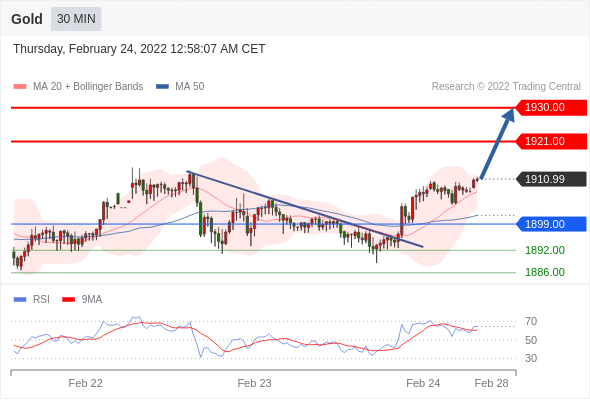Click the Feb 22 date axis label
Screen dimensions: 590x400
click(85, 383)
